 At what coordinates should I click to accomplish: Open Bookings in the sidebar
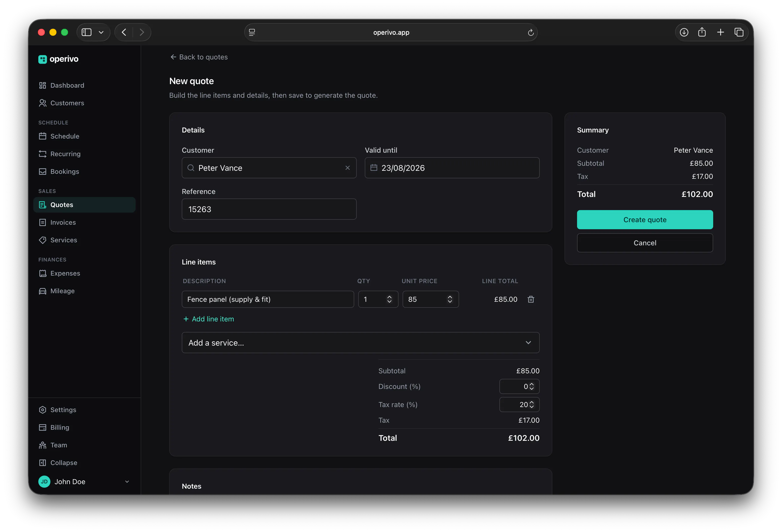[x=84, y=172]
